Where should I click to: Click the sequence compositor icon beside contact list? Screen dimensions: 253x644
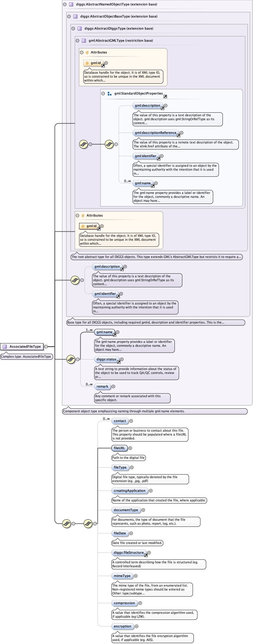coord(88,523)
